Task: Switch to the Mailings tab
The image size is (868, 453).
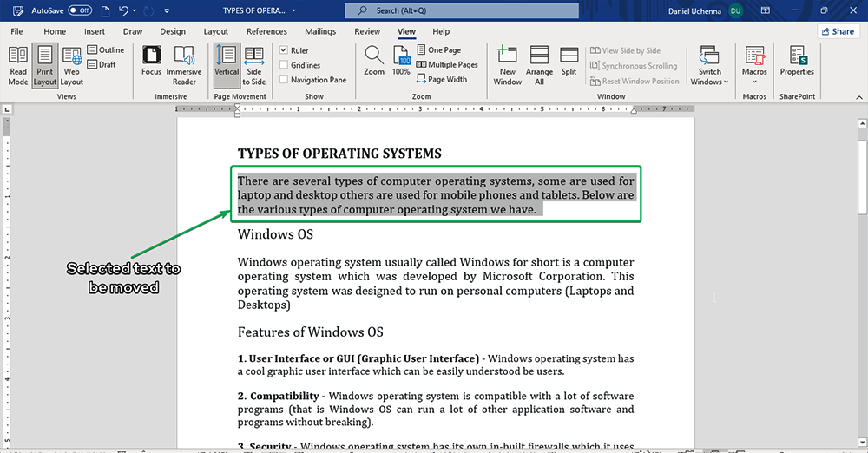Action: tap(320, 32)
